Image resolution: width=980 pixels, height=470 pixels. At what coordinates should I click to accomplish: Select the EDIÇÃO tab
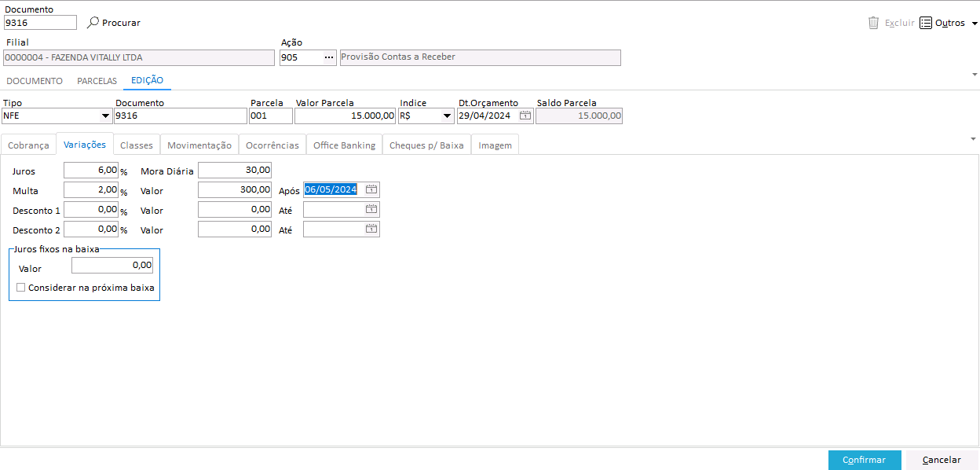coord(148,80)
